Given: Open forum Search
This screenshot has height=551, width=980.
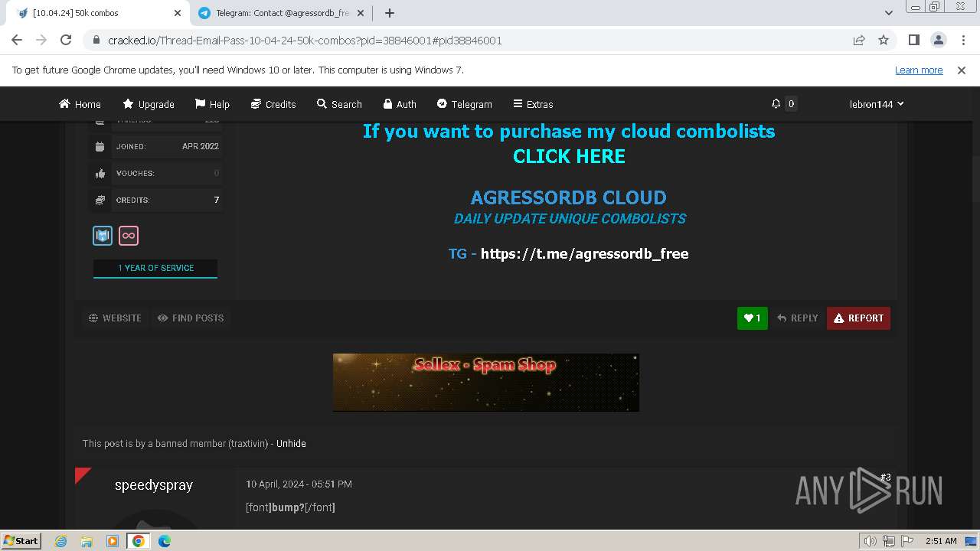Looking at the screenshot, I should pyautogui.click(x=339, y=104).
